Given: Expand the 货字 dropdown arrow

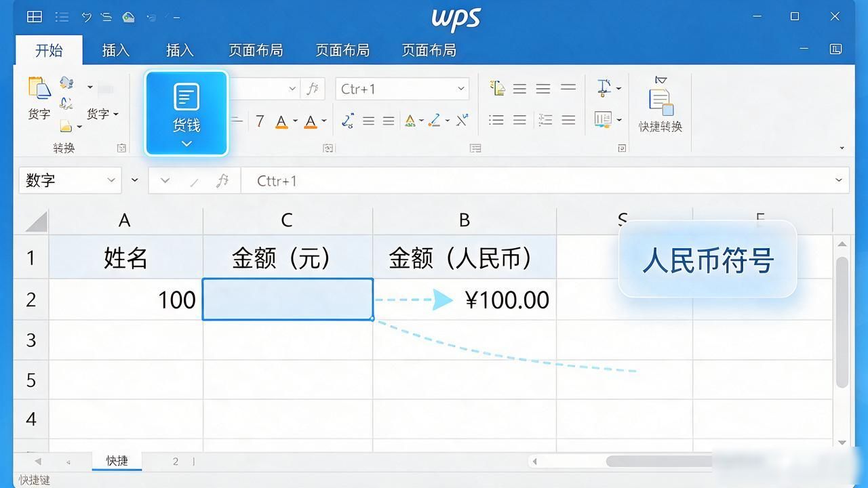Looking at the screenshot, I should 116,114.
